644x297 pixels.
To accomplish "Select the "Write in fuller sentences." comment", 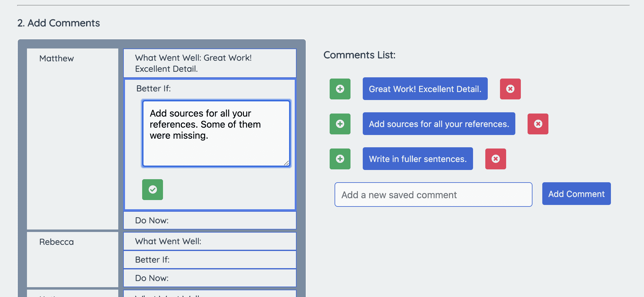I will coord(418,159).
